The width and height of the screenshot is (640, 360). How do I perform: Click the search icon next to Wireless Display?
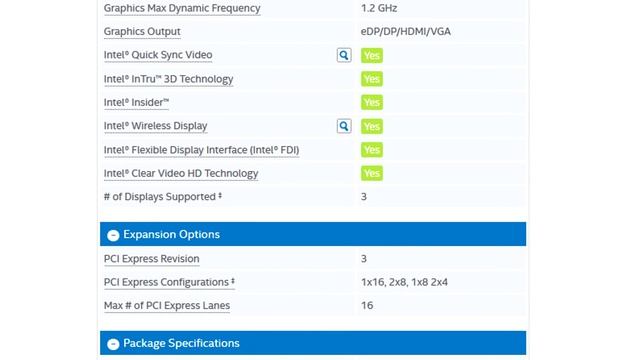344,126
